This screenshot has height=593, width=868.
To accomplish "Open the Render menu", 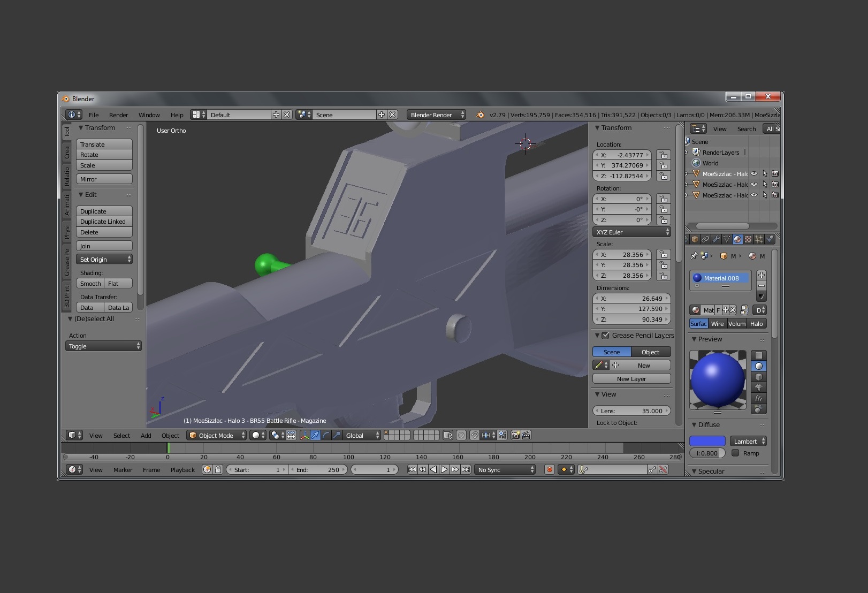I will tap(118, 115).
